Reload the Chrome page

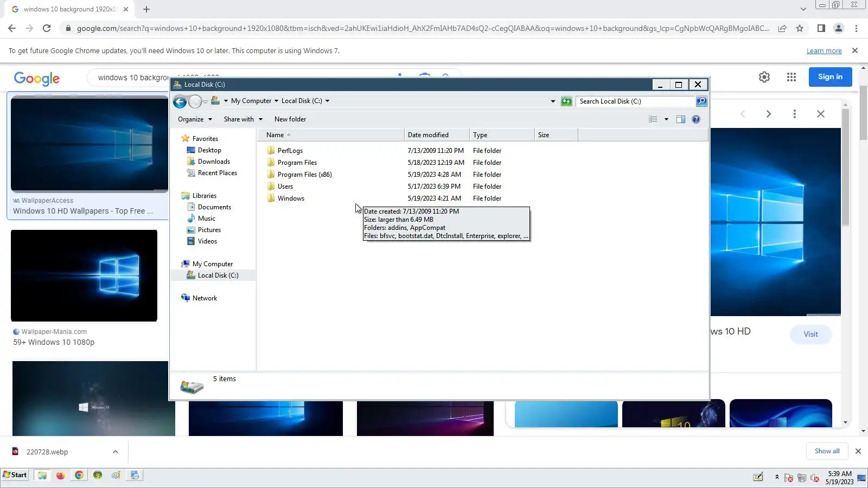pyautogui.click(x=47, y=28)
